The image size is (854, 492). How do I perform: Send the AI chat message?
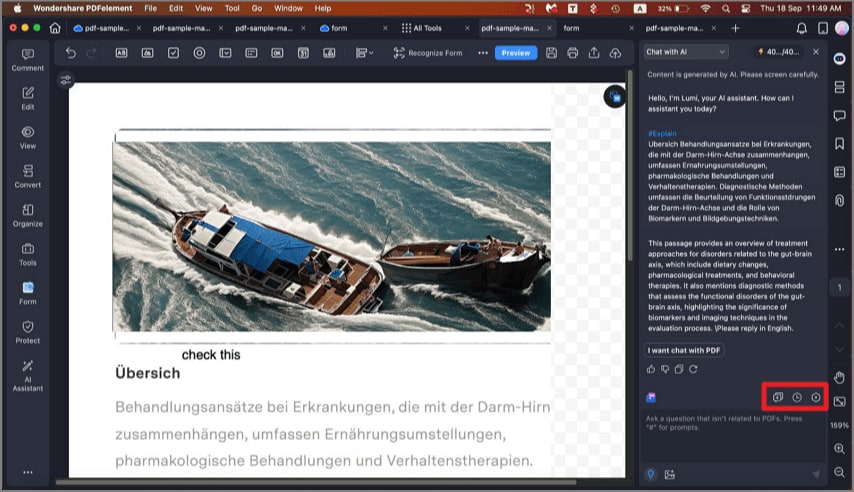[816, 475]
